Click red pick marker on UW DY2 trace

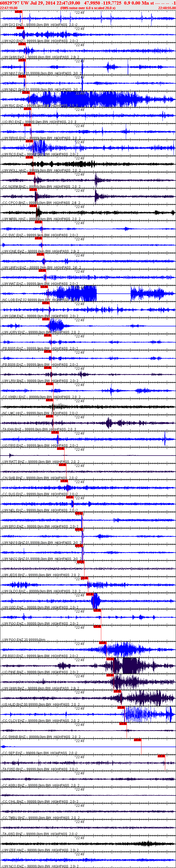pos(19,12)
